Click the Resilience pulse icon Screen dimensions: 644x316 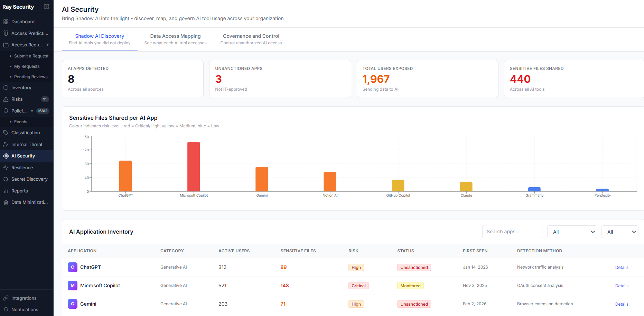pos(6,168)
